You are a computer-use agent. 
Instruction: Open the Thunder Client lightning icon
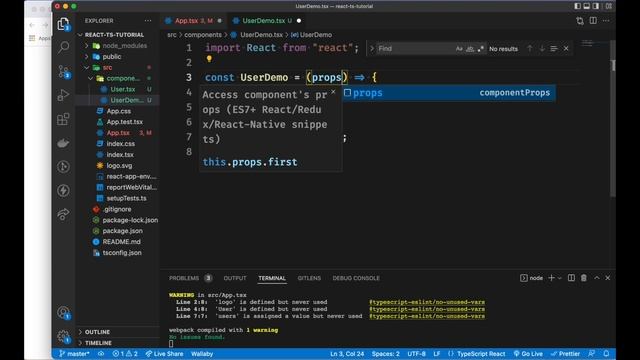click(x=63, y=190)
